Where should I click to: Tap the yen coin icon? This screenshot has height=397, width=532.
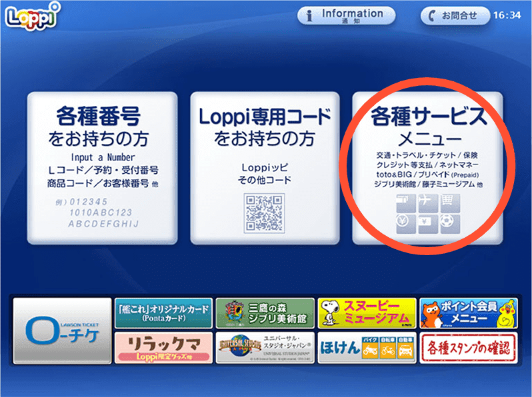[x=406, y=224]
